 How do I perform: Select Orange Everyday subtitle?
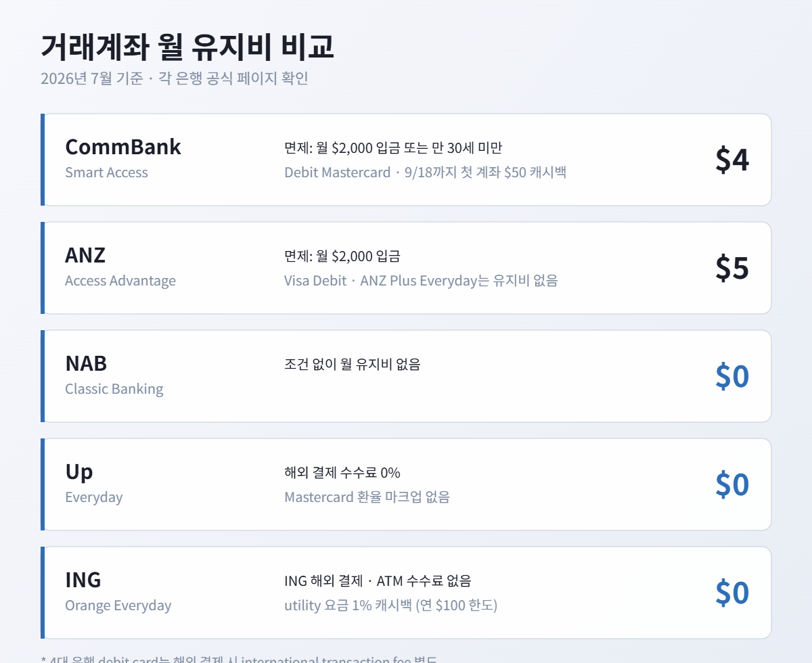coord(118,605)
